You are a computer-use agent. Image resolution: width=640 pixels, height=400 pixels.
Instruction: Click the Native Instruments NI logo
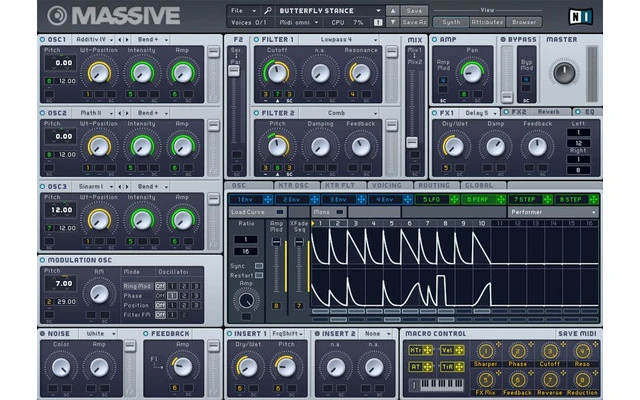(x=580, y=17)
